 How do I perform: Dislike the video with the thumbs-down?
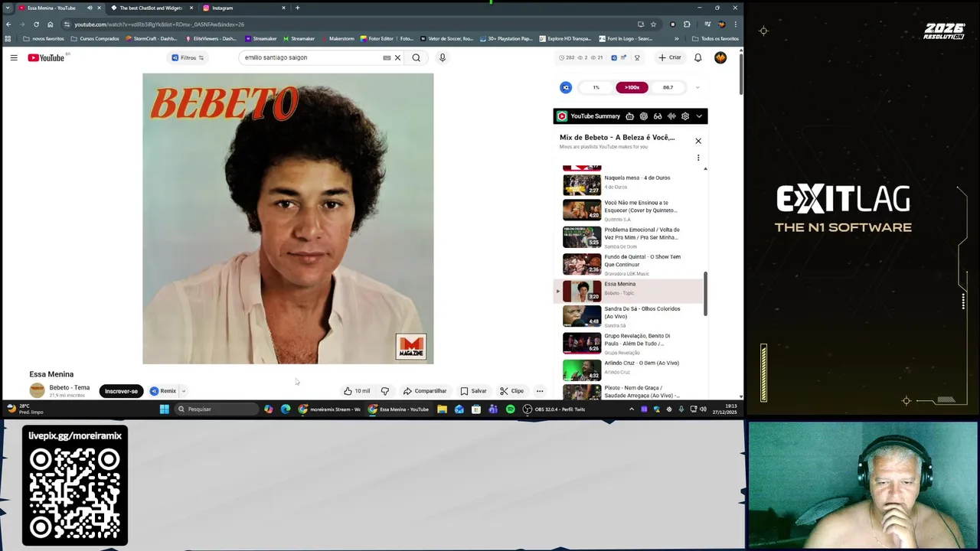[x=385, y=391]
